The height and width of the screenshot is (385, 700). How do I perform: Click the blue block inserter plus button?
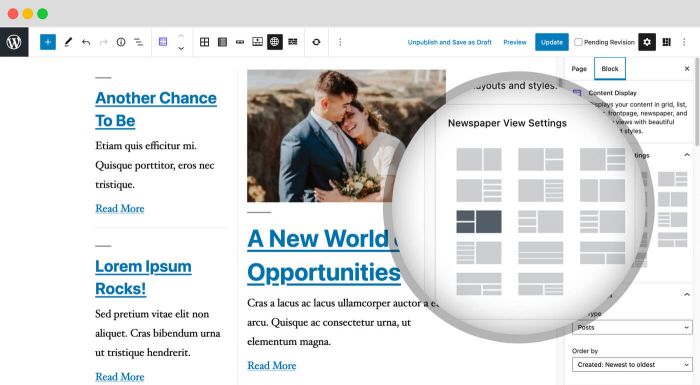[48, 42]
